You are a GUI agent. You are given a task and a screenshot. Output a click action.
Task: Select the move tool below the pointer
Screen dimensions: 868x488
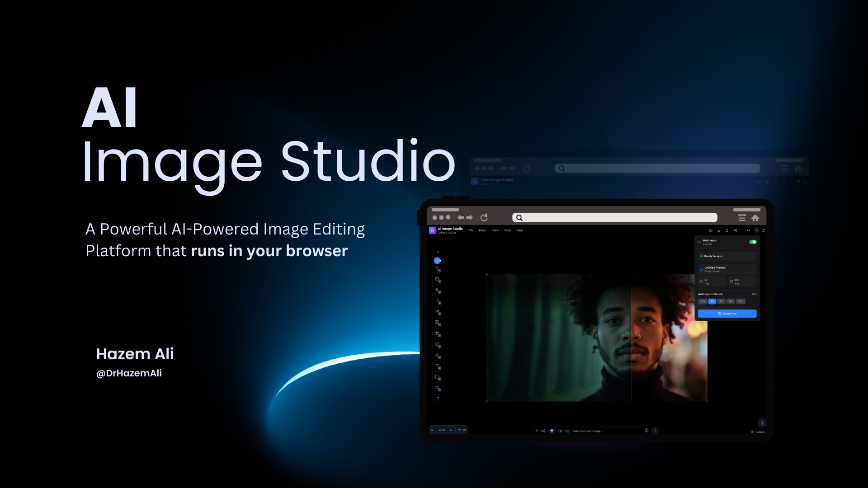coord(438,269)
